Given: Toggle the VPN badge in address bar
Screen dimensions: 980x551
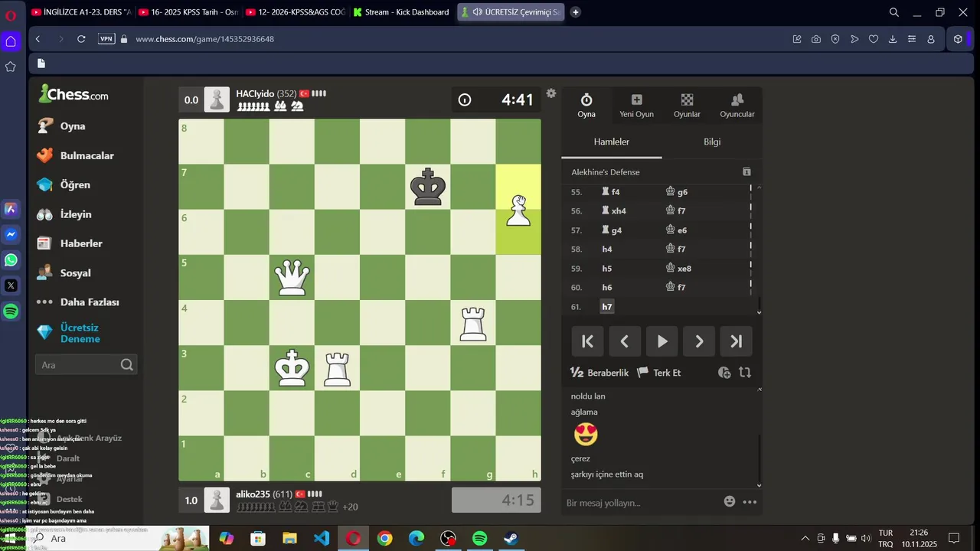Looking at the screenshot, I should (106, 39).
